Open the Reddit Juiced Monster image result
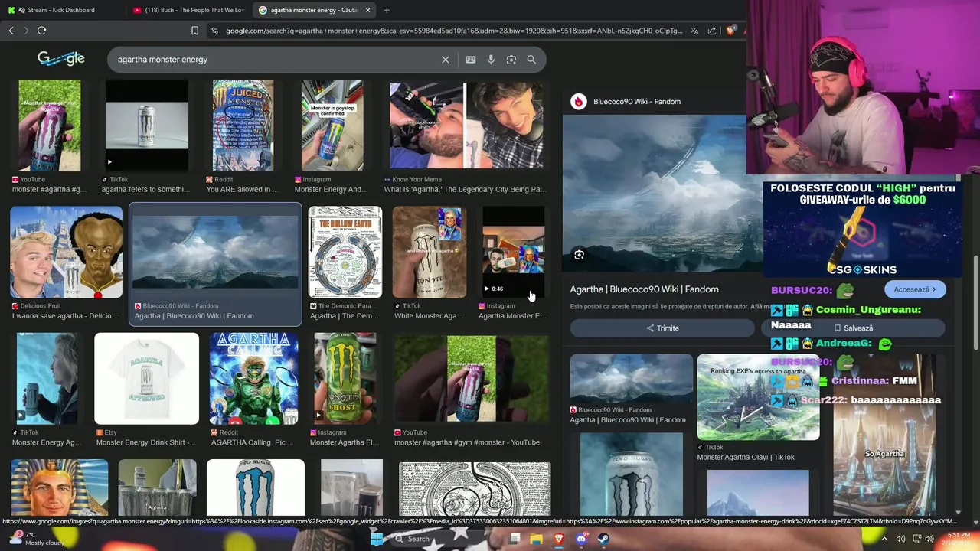The image size is (980, 551). coord(243,126)
